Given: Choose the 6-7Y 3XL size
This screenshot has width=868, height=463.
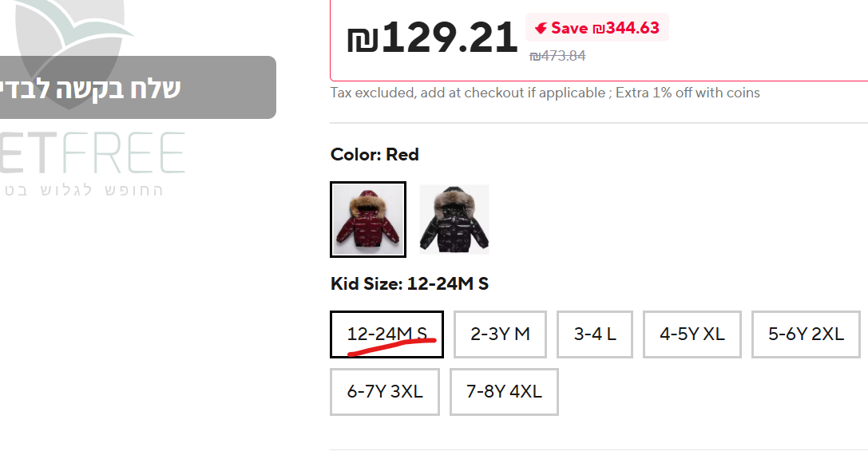Looking at the screenshot, I should (x=385, y=392).
